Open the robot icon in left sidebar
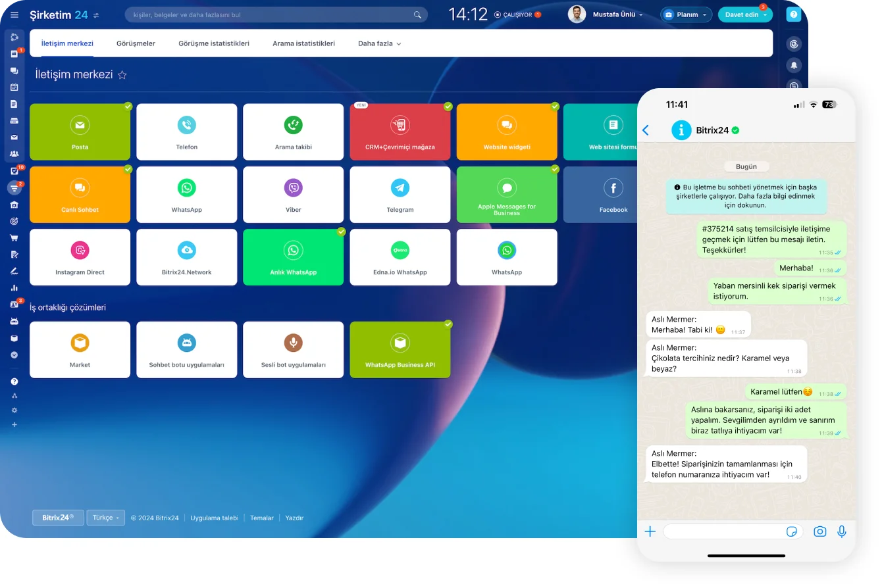882x588 pixels. [14, 322]
